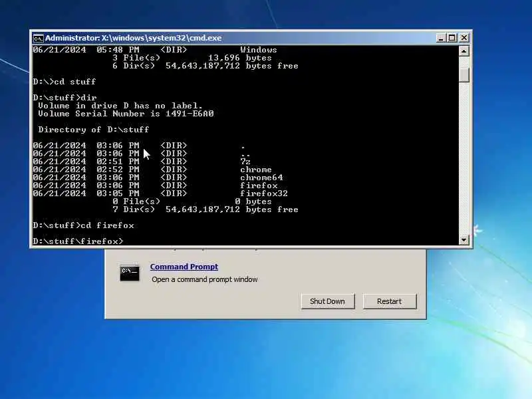The image size is (532, 399).
Task: Click the cmd.exe title bar system icon
Action: (38, 39)
